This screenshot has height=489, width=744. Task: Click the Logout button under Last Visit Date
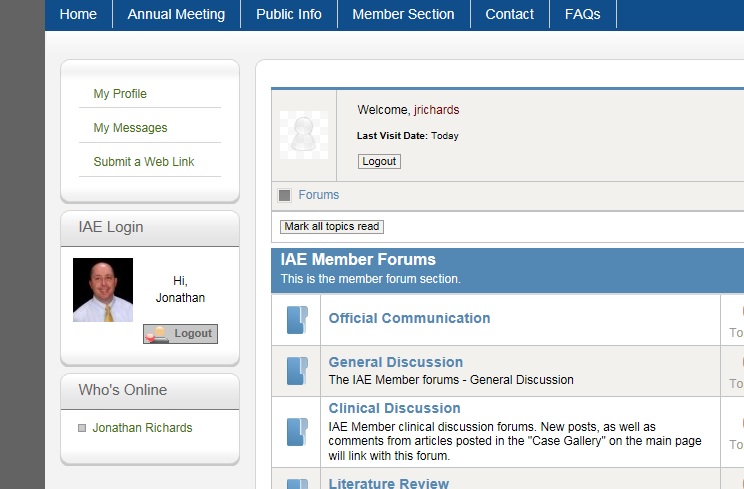pyautogui.click(x=379, y=161)
